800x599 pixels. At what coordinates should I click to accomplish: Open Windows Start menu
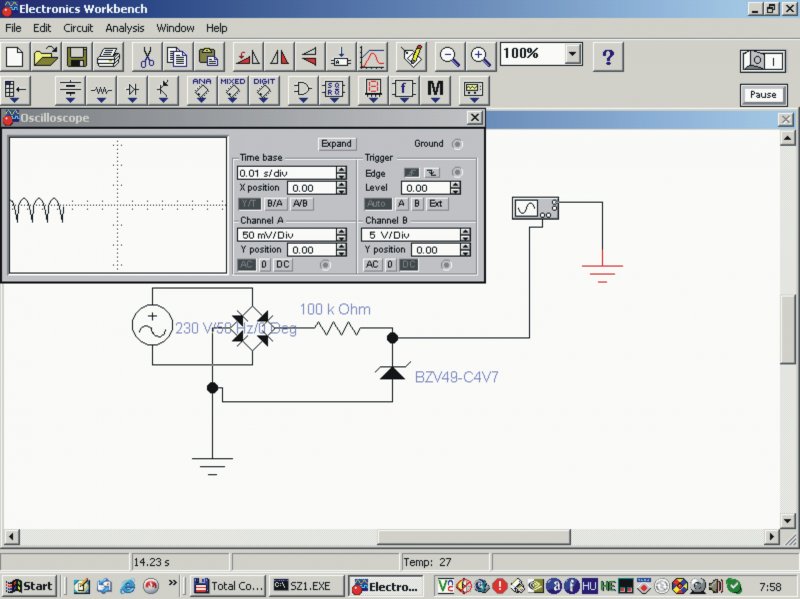coord(29,586)
